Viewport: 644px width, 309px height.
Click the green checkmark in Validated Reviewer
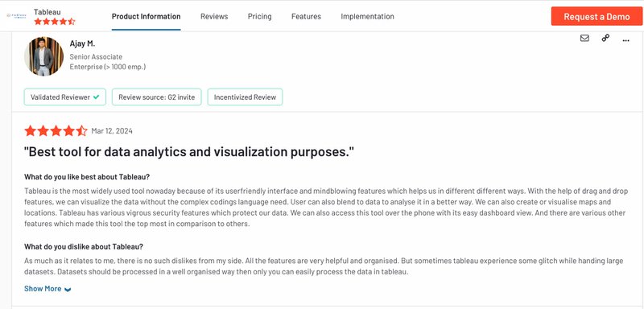tap(96, 97)
